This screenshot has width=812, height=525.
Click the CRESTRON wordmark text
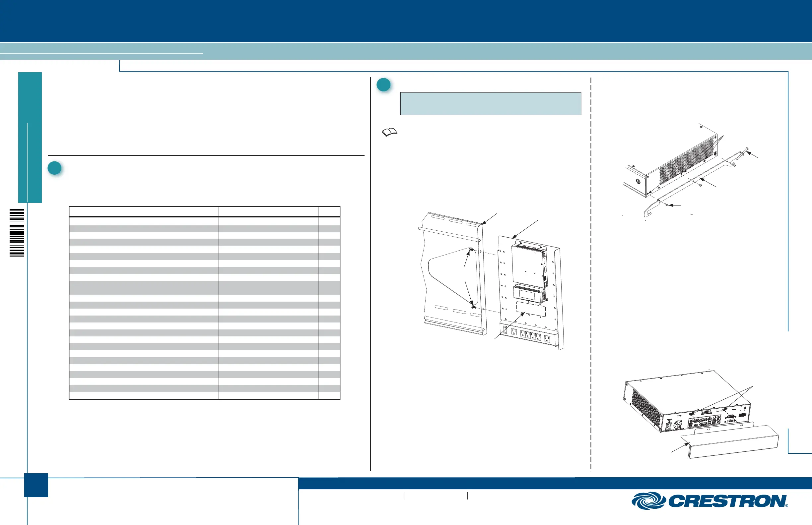click(x=728, y=501)
